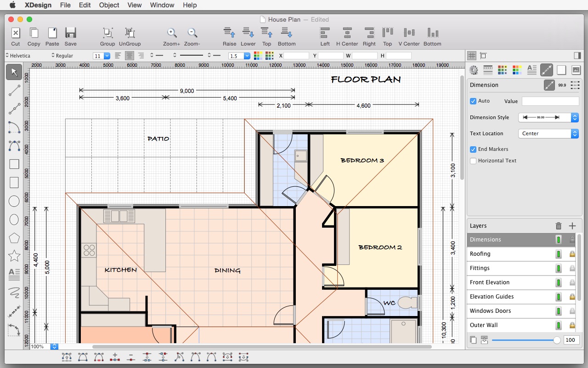Select the arrow pointer tool
The image size is (588, 368).
[x=14, y=72]
